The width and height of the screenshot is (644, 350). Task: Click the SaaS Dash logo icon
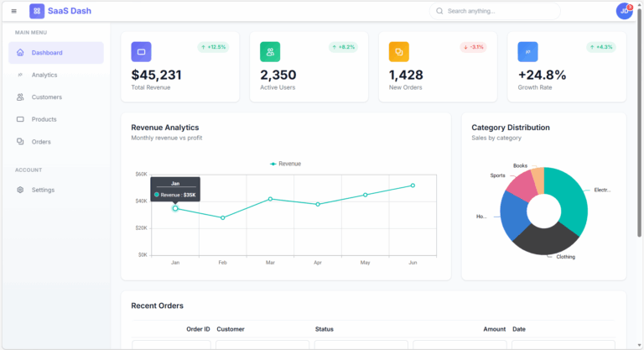tap(37, 11)
